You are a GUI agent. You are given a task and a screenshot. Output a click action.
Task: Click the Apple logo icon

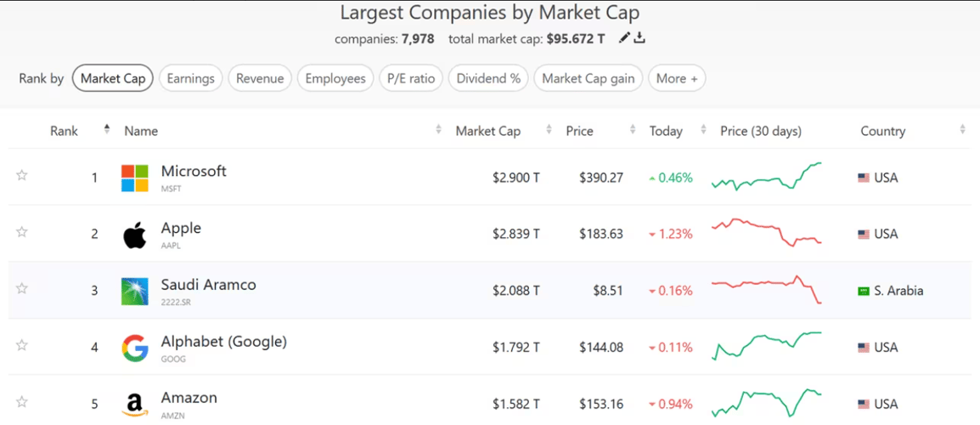(x=134, y=235)
